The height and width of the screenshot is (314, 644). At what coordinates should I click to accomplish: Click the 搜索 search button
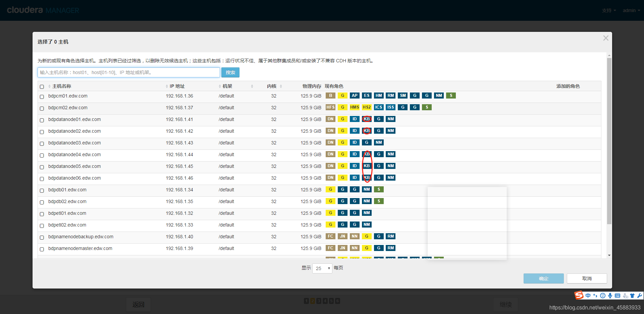pyautogui.click(x=230, y=72)
